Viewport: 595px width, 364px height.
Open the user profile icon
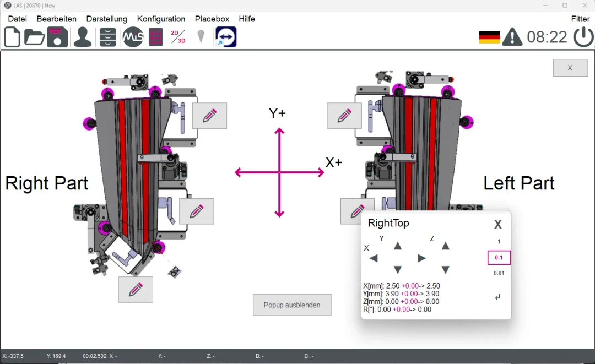point(82,36)
